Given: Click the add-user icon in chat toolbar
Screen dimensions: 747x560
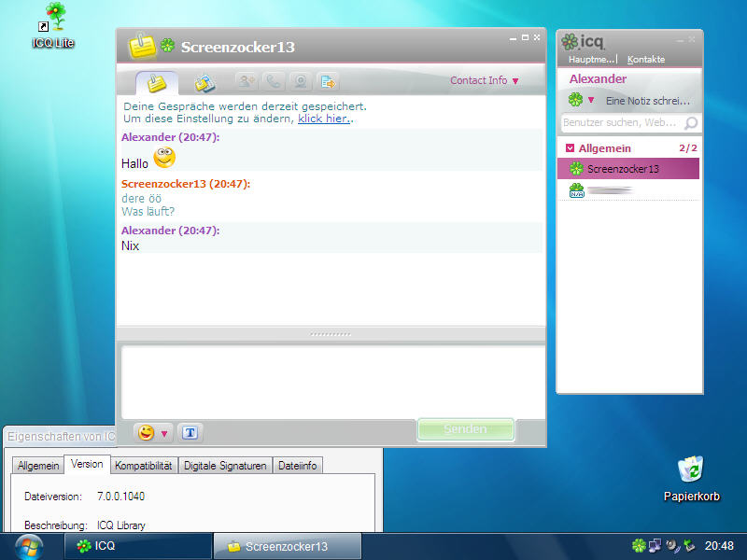Looking at the screenshot, I should pos(247,81).
